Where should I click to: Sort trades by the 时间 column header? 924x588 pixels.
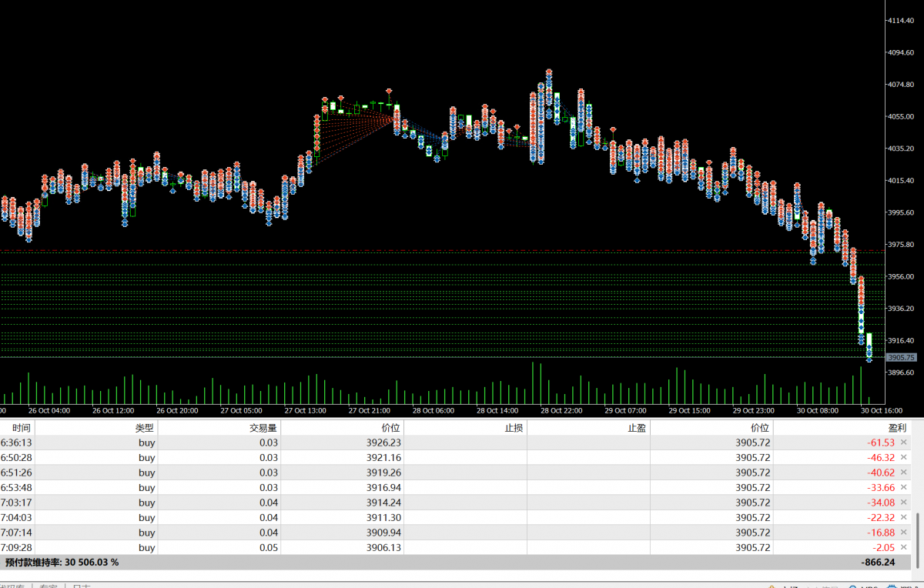click(17, 428)
